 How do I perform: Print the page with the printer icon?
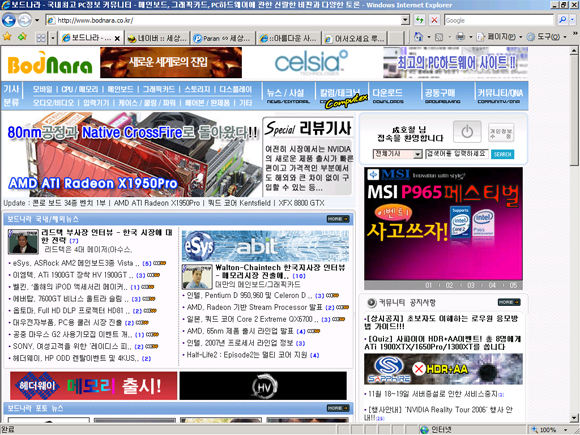(460, 37)
